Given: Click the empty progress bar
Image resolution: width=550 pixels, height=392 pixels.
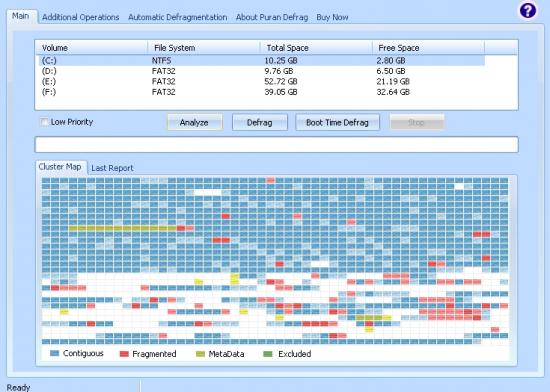Looking at the screenshot, I should pos(276,144).
